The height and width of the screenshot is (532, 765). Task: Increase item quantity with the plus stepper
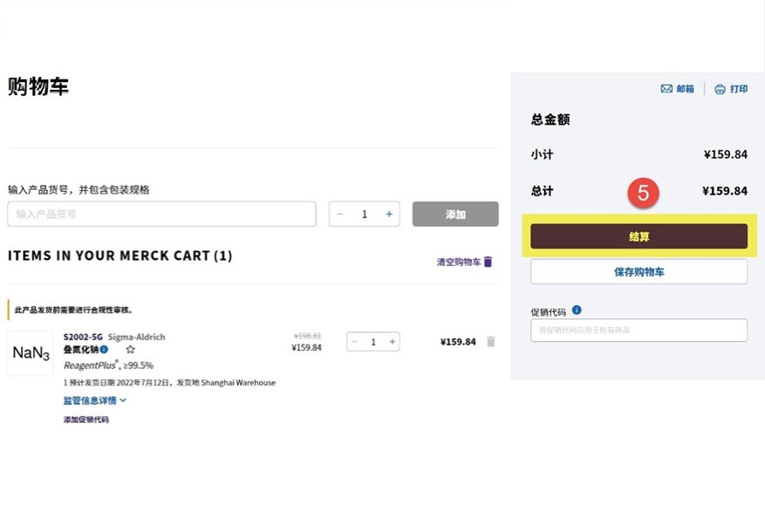tap(392, 340)
